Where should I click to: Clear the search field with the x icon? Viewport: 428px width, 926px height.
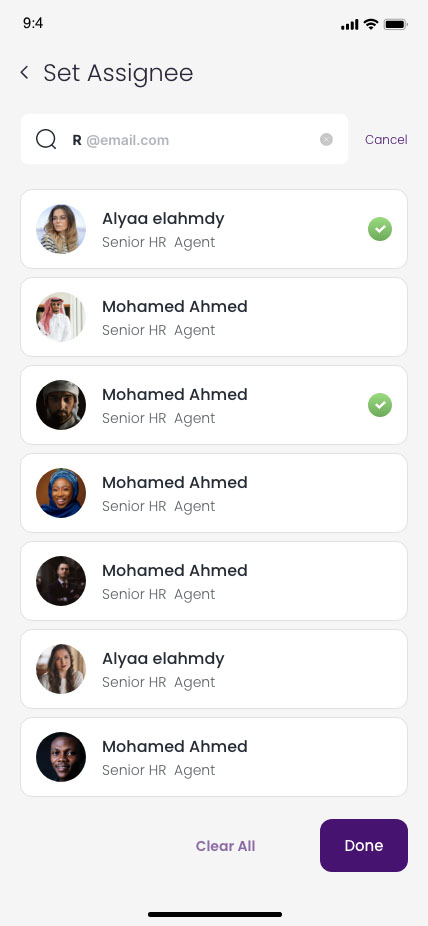(326, 139)
